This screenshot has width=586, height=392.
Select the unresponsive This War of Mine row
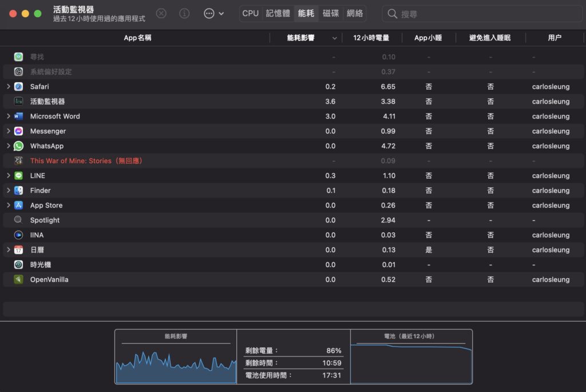(86, 161)
